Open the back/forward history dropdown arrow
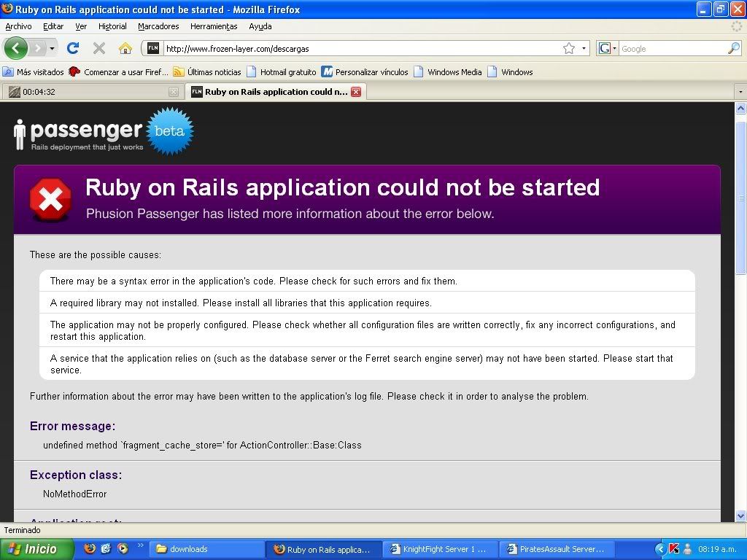The width and height of the screenshot is (747, 560). 52,48
